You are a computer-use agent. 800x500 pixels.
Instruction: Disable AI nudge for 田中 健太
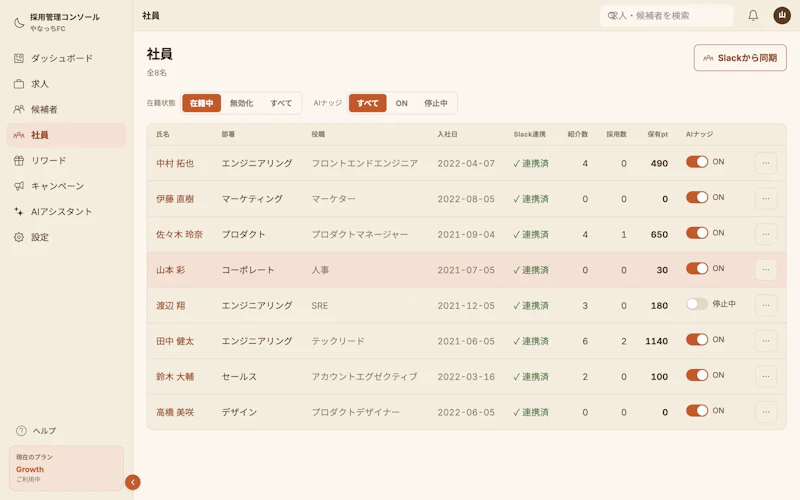[697, 339]
